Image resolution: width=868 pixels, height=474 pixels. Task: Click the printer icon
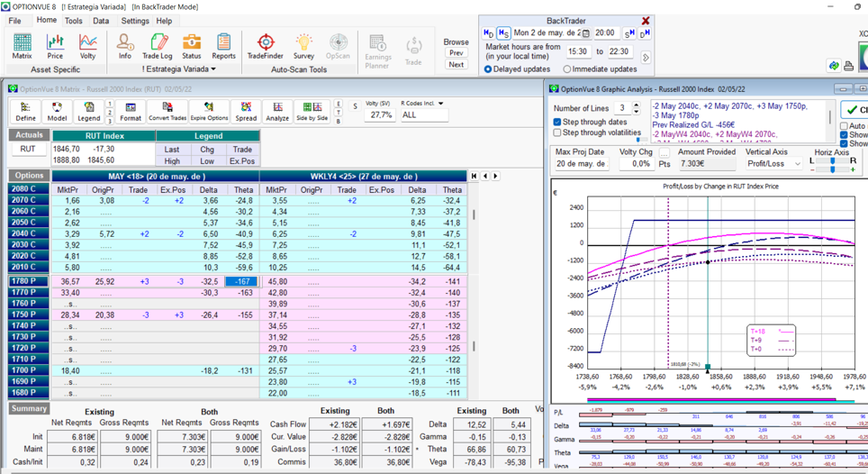(x=848, y=66)
